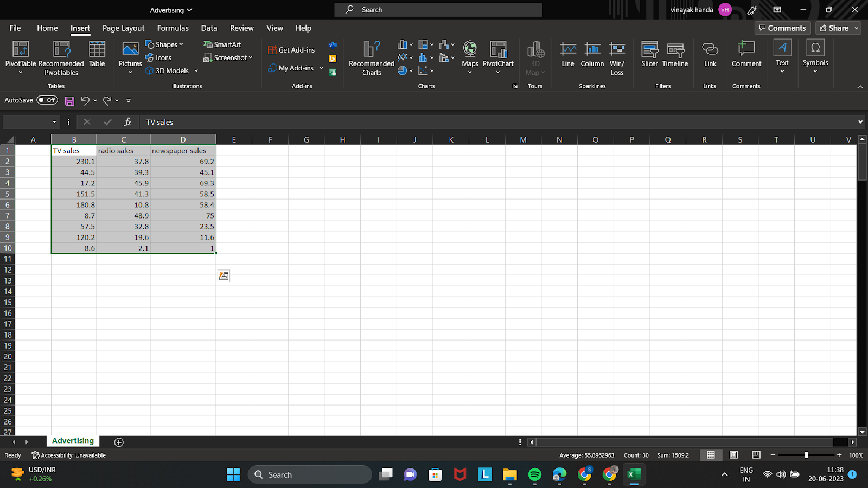868x488 pixels.
Task: Insert a Win/Loss sparkline
Action: click(617, 52)
